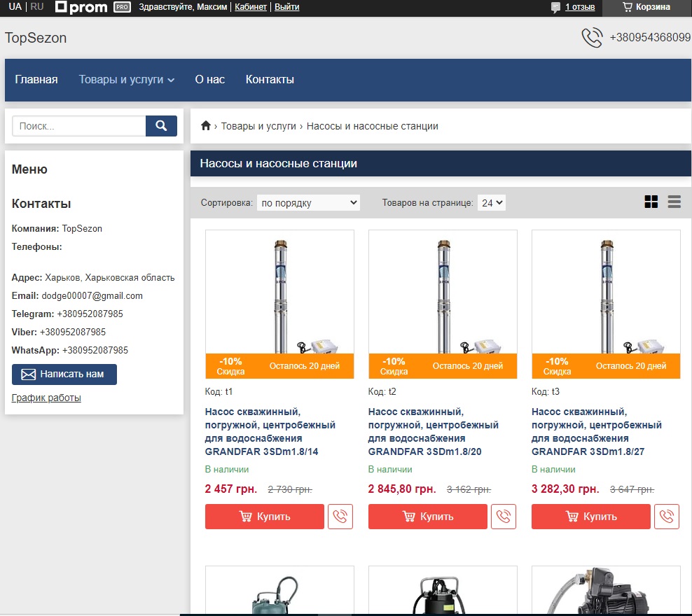Go to home via breadcrumb house icon
The height and width of the screenshot is (616, 692).
206,126
